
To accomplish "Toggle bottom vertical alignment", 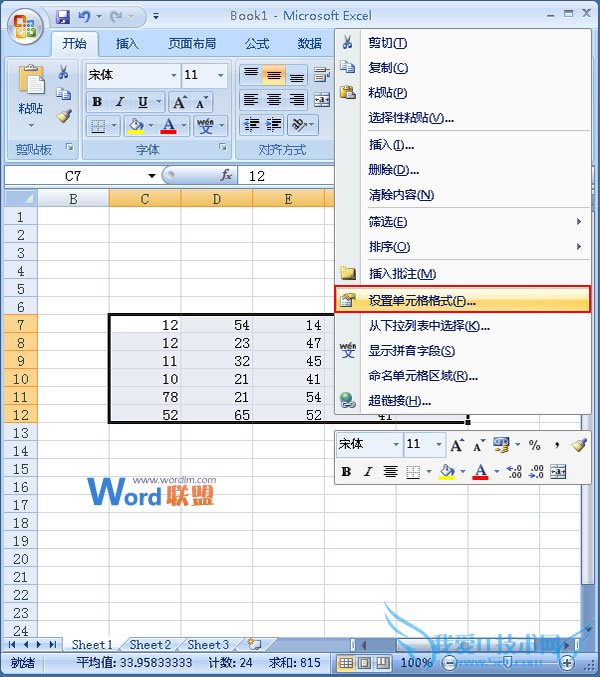I will [x=297, y=74].
